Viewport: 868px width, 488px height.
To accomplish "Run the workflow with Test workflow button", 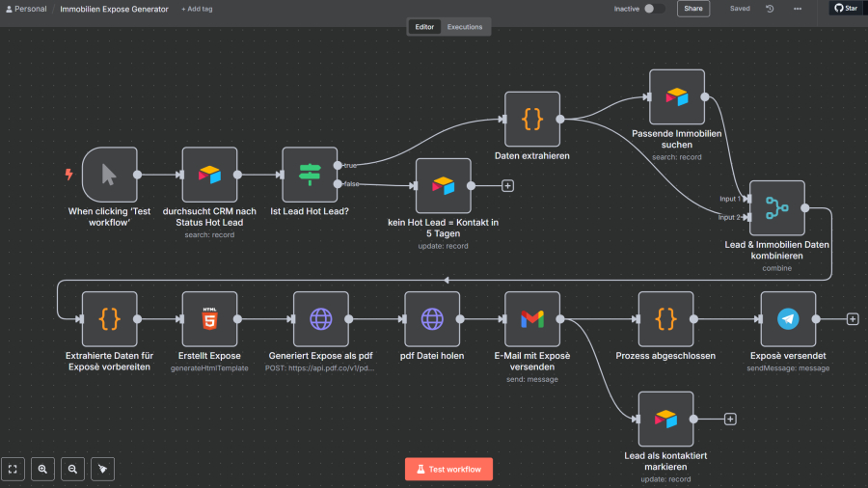I will tap(448, 469).
